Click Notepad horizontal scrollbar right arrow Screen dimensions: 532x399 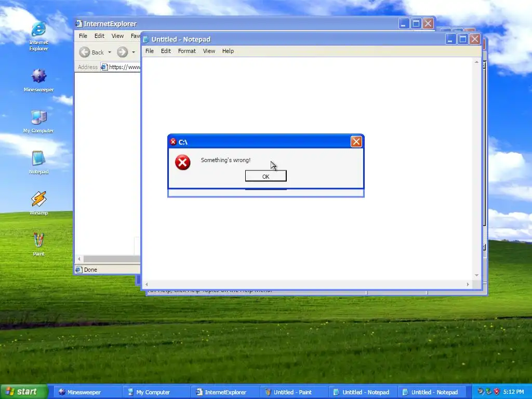click(468, 284)
